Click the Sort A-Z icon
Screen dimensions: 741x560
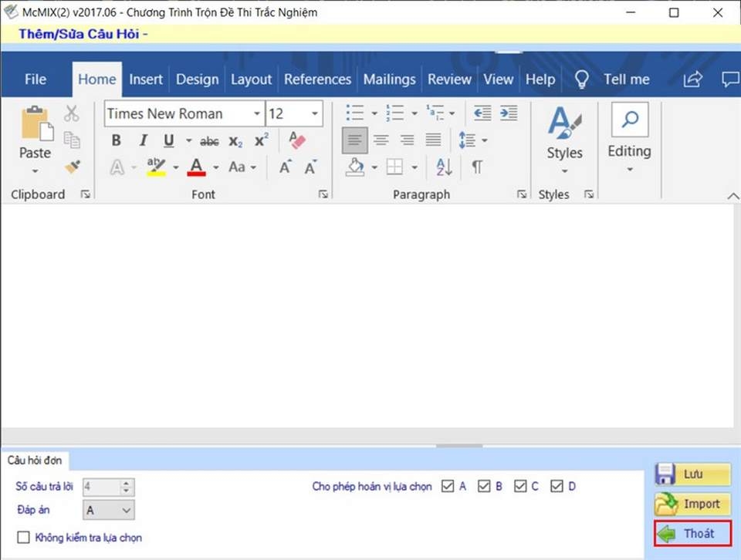click(x=444, y=167)
